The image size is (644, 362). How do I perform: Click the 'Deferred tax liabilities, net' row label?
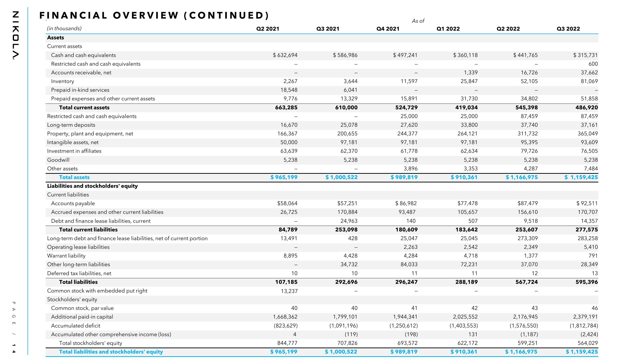[79, 273]
